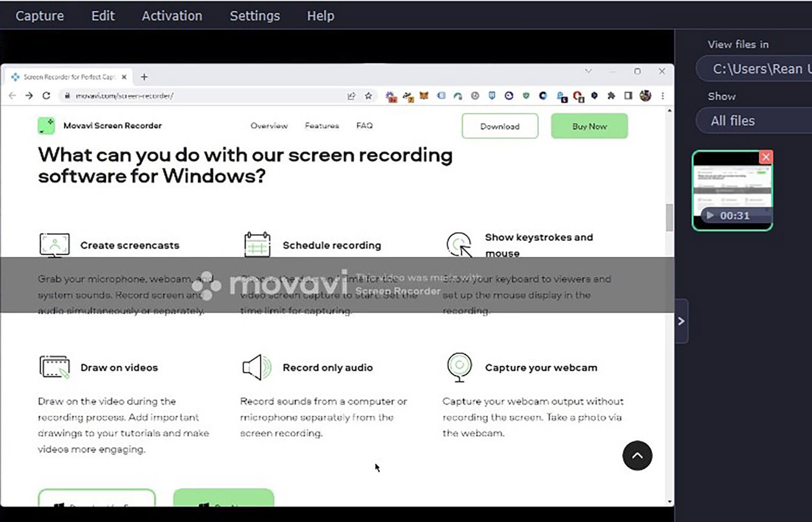
Task: Open the FAQ link
Action: coord(364,125)
